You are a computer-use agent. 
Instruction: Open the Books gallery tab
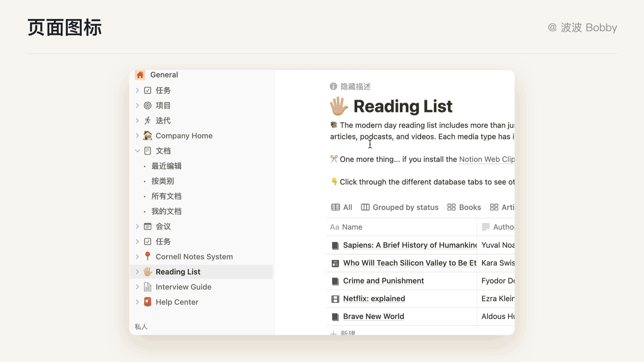coord(464,207)
